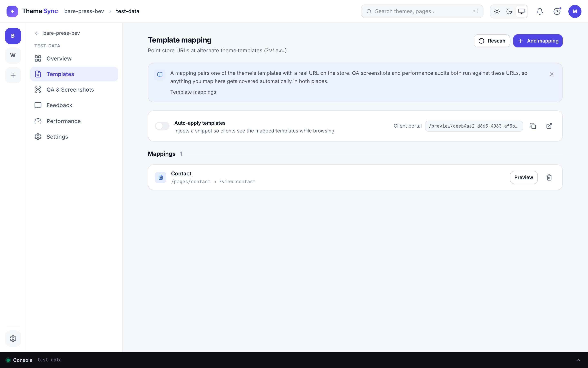
Task: Copy the client portal URL
Action: coord(533,126)
